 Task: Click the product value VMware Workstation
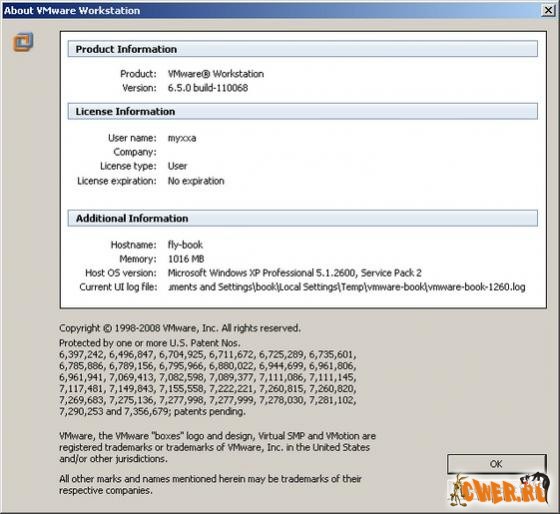[x=216, y=74]
